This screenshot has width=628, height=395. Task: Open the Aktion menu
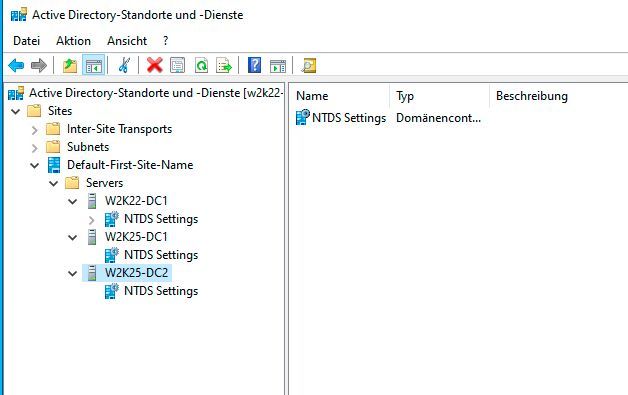click(x=73, y=41)
